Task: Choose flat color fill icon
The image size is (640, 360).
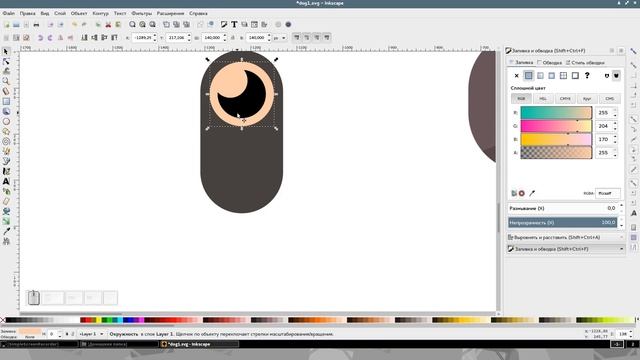Action: click(528, 76)
